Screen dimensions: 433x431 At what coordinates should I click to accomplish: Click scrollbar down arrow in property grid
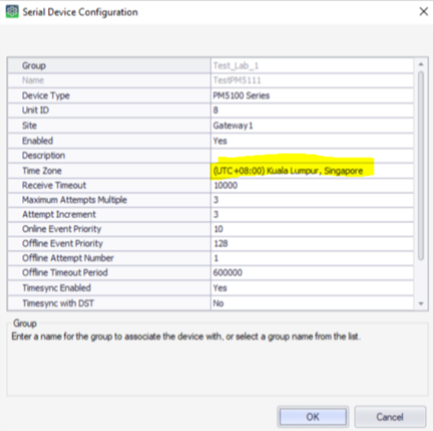(x=421, y=304)
